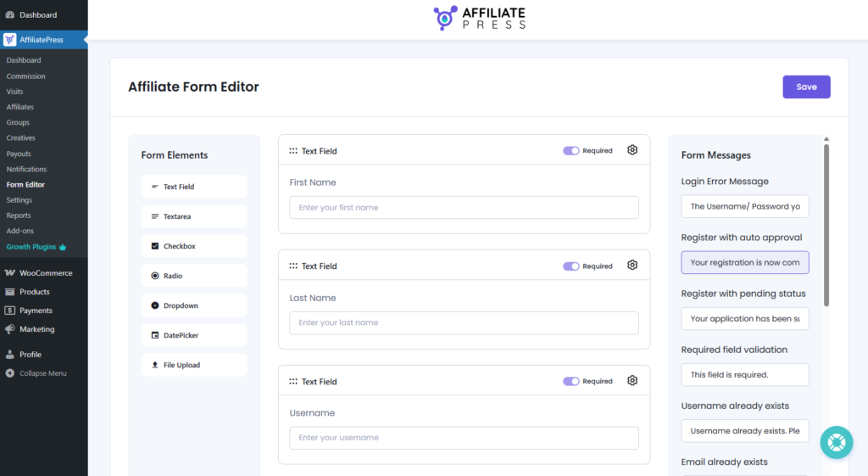Toggle Required switch for Username

coord(570,381)
